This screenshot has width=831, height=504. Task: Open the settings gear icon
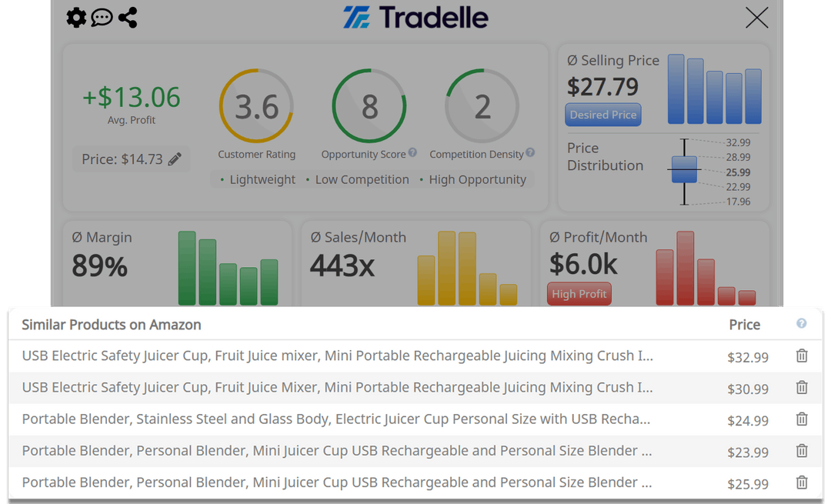coord(75,17)
